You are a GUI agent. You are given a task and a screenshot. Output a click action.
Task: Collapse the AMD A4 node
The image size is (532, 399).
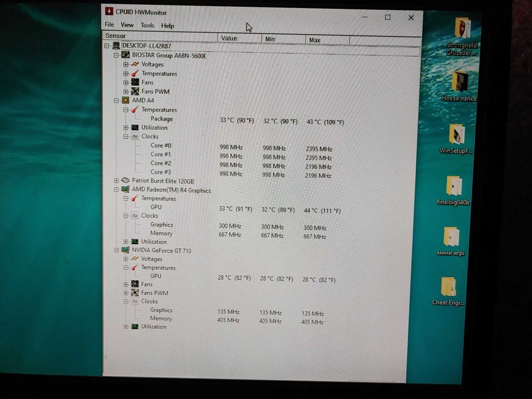(x=116, y=100)
